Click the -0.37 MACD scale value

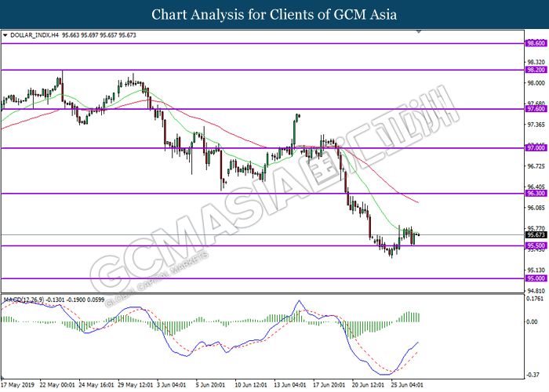click(x=533, y=375)
